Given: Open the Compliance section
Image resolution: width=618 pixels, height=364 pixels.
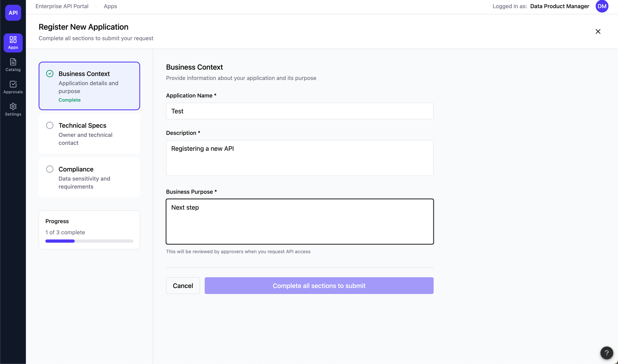Looking at the screenshot, I should (89, 177).
